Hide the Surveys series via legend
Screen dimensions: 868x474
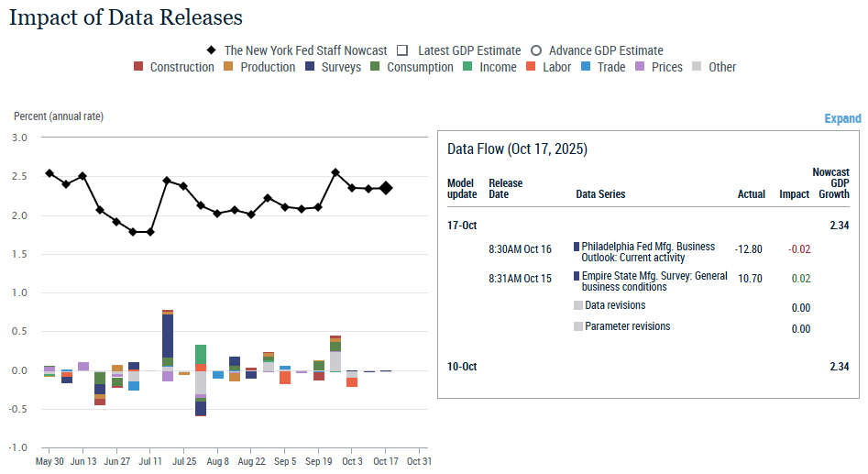pyautogui.click(x=310, y=67)
